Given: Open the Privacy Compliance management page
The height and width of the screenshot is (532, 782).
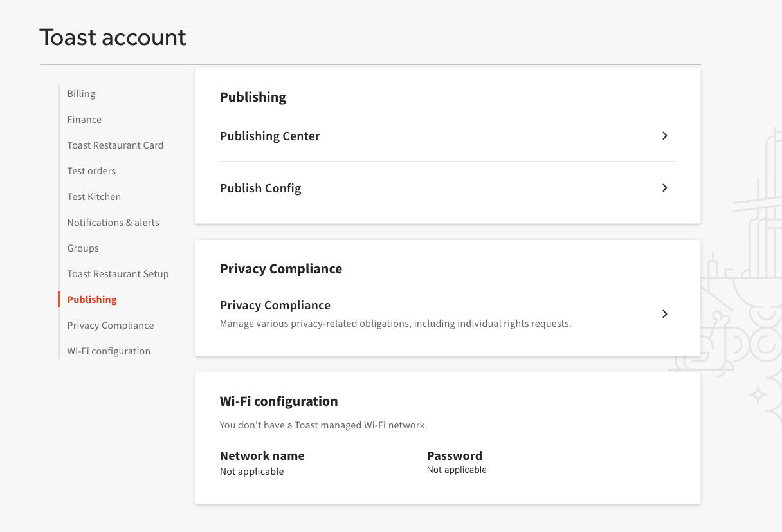Looking at the screenshot, I should pyautogui.click(x=275, y=305).
